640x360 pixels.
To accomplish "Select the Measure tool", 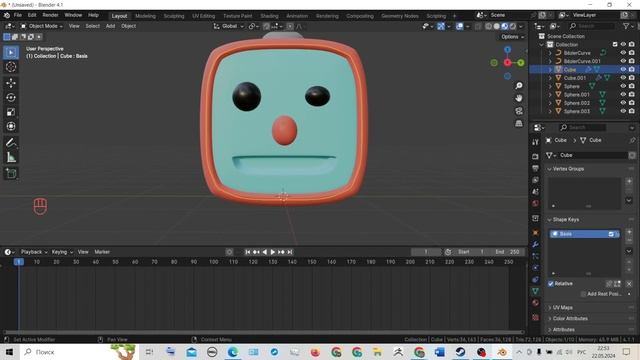I will 11,157.
